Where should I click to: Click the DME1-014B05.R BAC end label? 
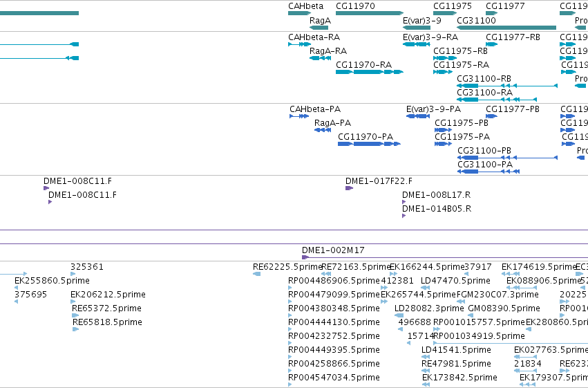coord(437,209)
